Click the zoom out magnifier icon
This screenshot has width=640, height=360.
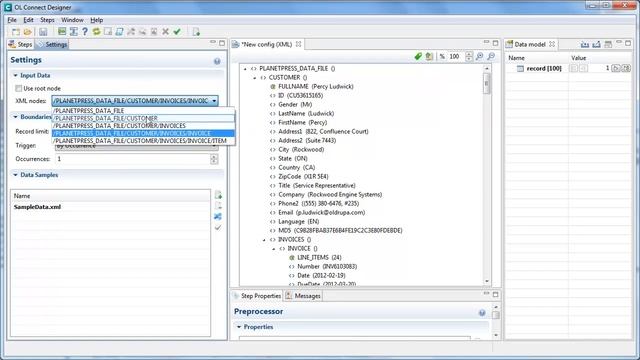click(491, 56)
